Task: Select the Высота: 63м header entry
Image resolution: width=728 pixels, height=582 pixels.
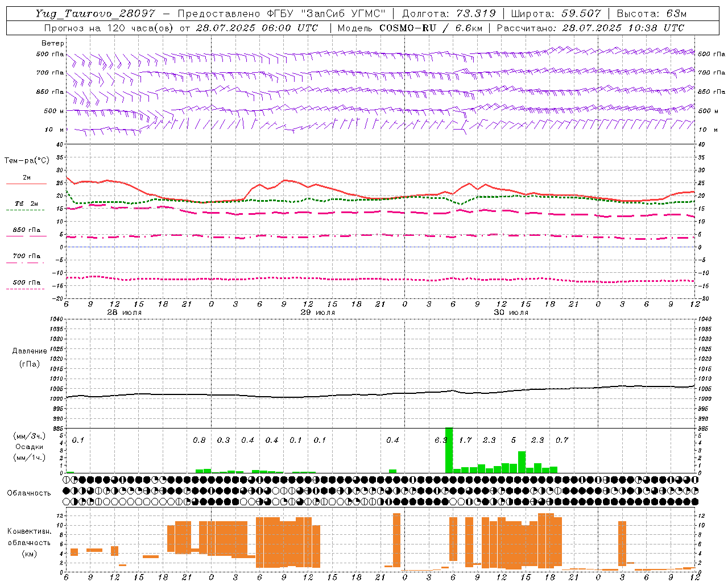Action: 651,14
